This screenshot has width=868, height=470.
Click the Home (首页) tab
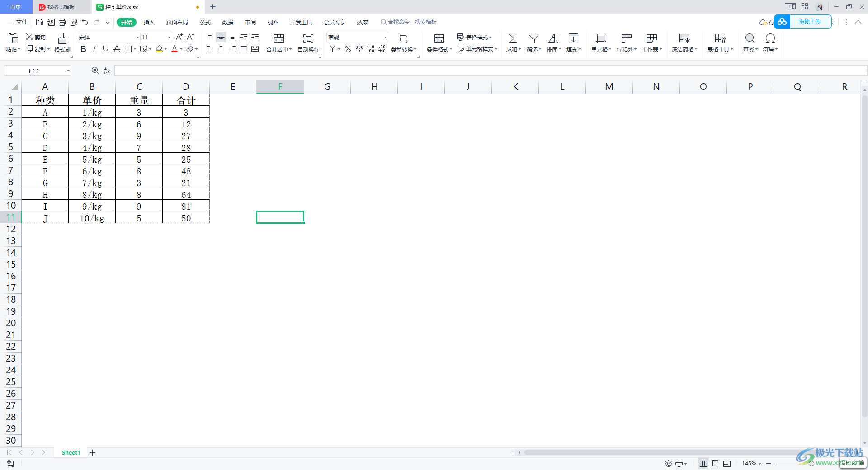[16, 7]
